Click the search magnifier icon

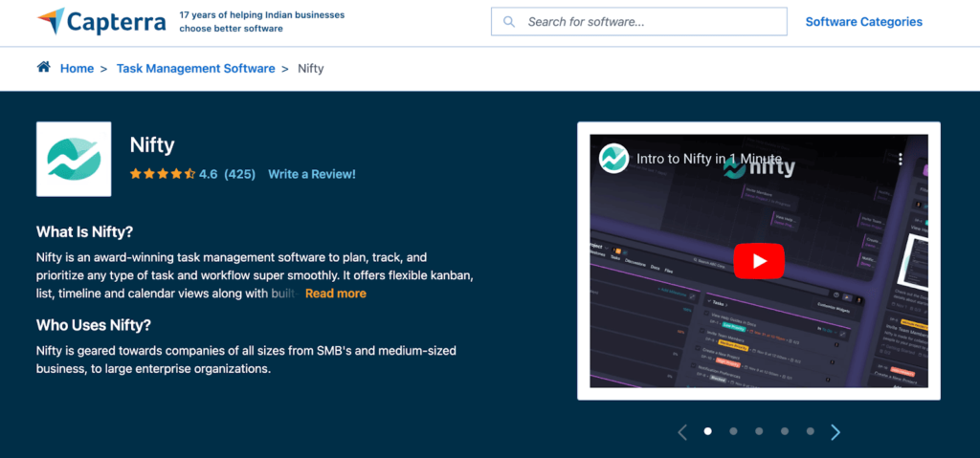pos(509,22)
